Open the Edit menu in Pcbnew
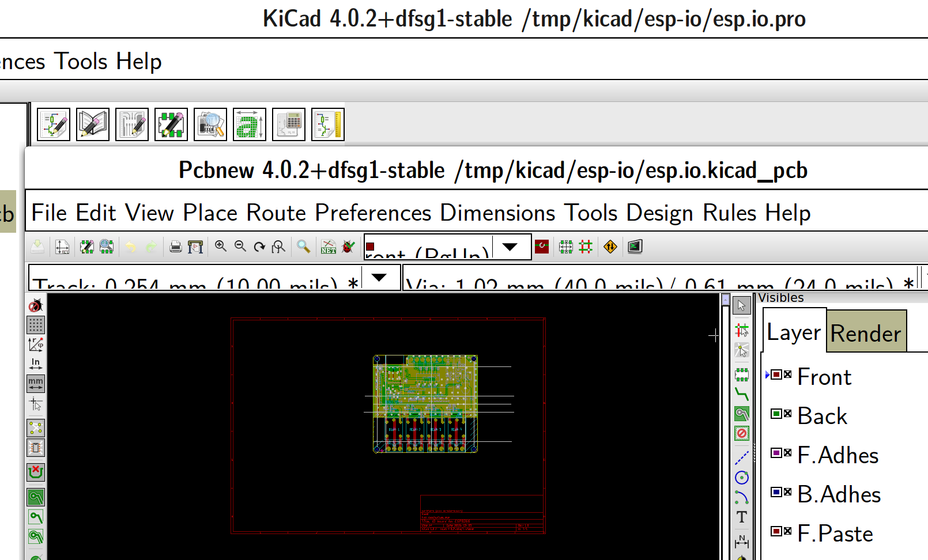The width and height of the screenshot is (928, 560). coord(96,213)
